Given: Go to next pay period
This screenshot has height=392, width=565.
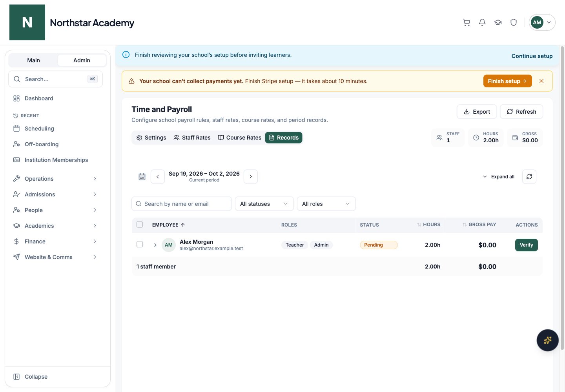Looking at the screenshot, I should coord(251,177).
